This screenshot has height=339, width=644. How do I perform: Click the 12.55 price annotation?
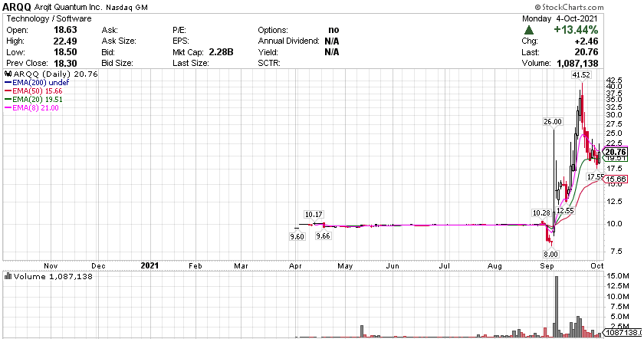pos(565,210)
